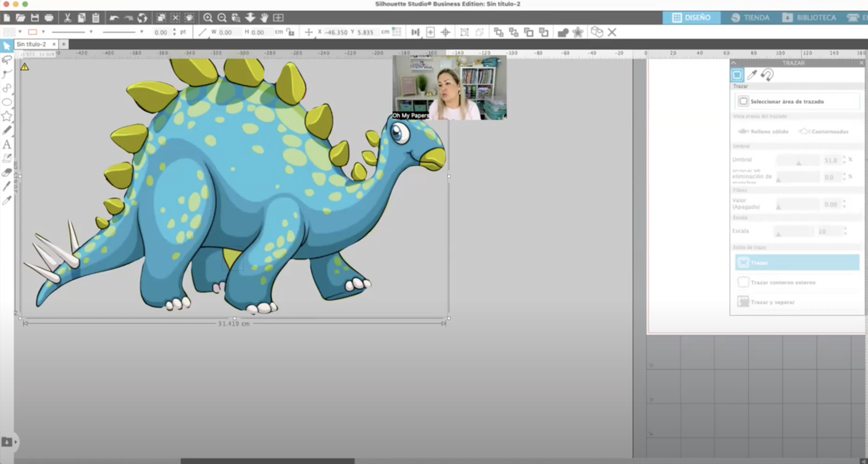This screenshot has width=868, height=464.
Task: Click the red line color swatch
Action: point(33,32)
